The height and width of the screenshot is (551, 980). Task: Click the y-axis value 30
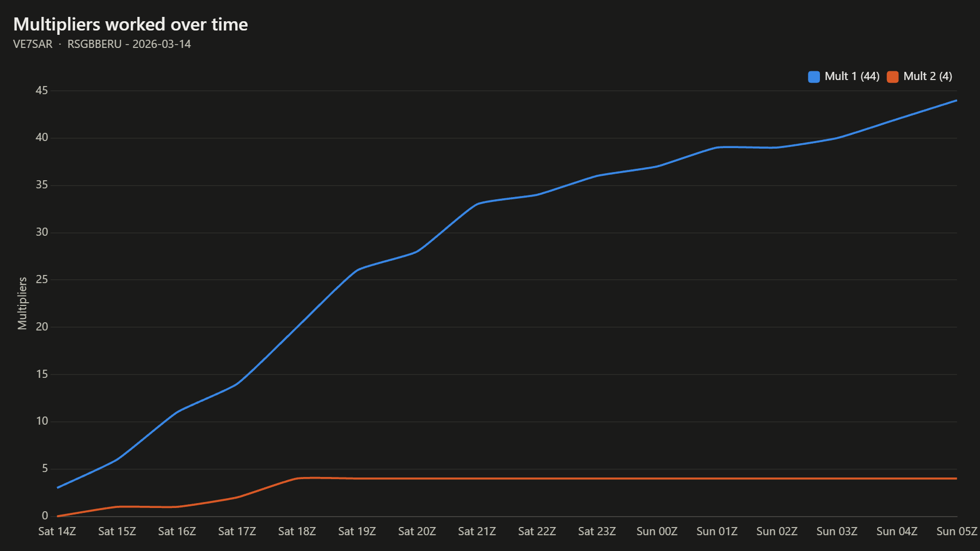[42, 232]
